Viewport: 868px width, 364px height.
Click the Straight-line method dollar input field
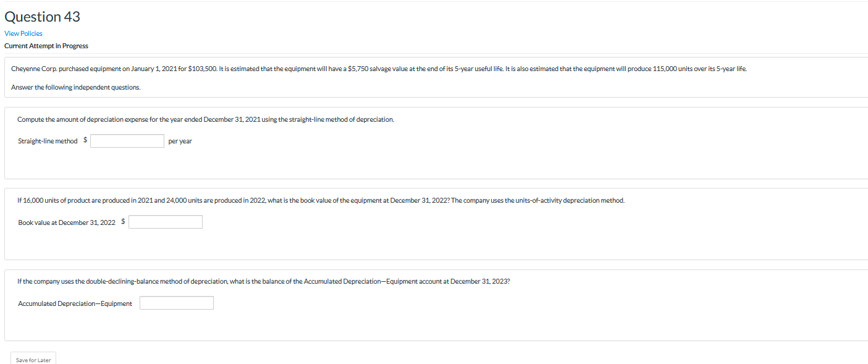[127, 140]
